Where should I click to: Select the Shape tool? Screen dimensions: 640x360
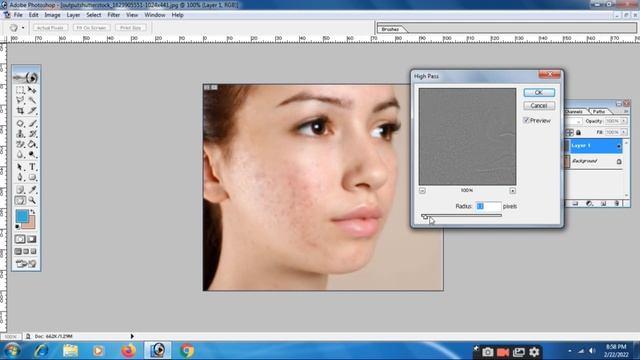pos(32,178)
